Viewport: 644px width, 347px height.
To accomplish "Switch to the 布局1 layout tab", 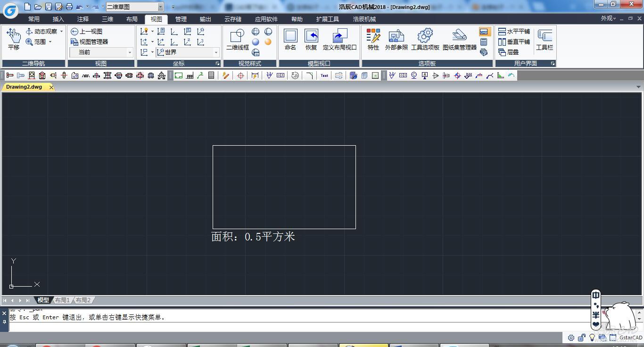I will point(62,300).
